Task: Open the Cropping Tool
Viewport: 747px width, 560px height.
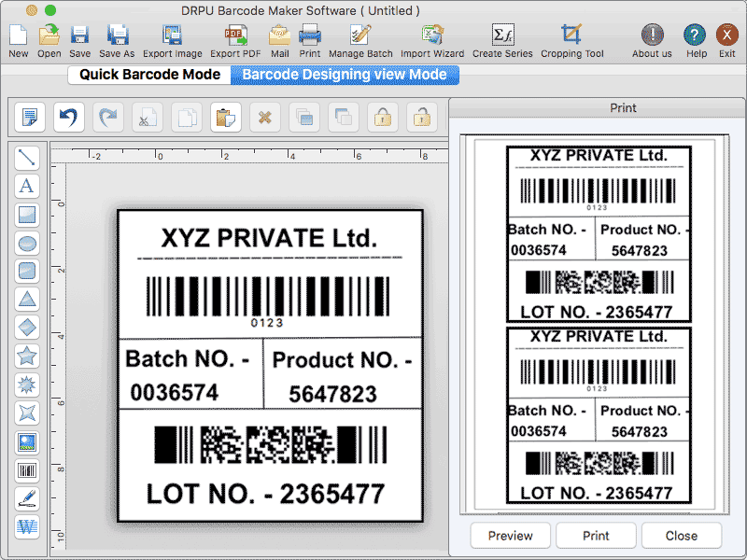Action: point(571,39)
